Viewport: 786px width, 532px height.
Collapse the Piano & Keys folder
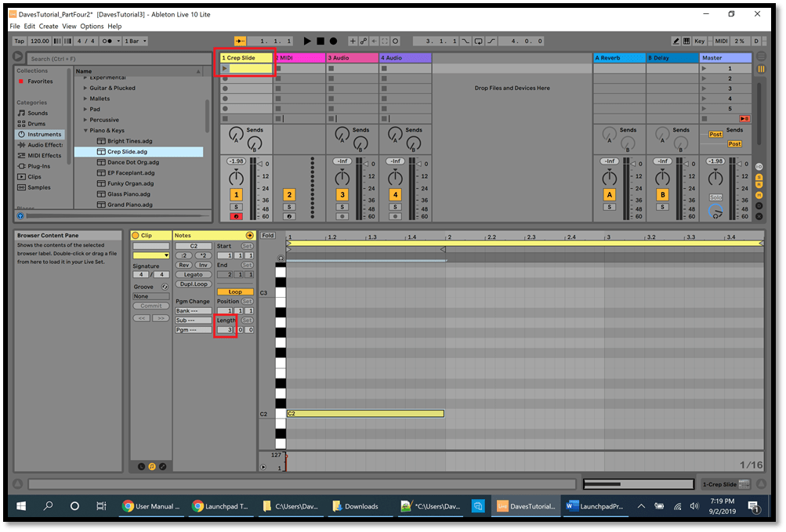85,130
